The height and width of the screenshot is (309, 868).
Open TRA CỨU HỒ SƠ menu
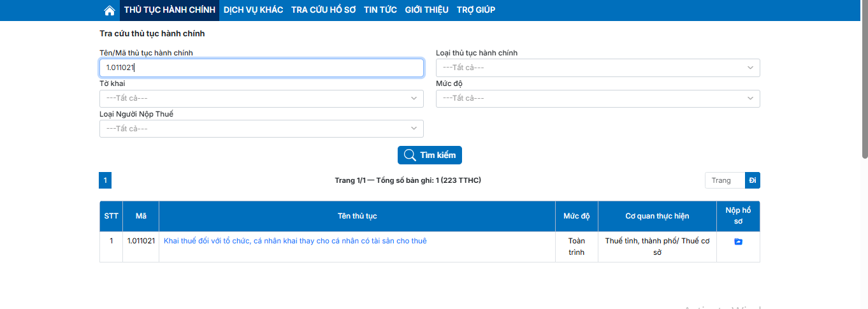(x=323, y=10)
